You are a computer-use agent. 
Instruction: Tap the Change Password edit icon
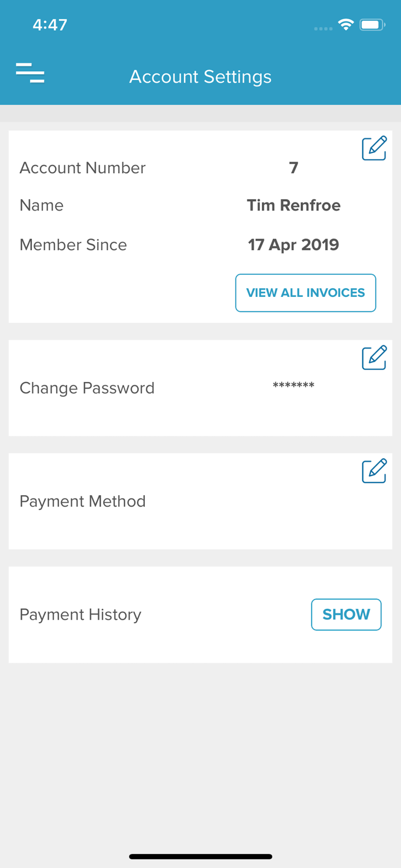pyautogui.click(x=374, y=358)
